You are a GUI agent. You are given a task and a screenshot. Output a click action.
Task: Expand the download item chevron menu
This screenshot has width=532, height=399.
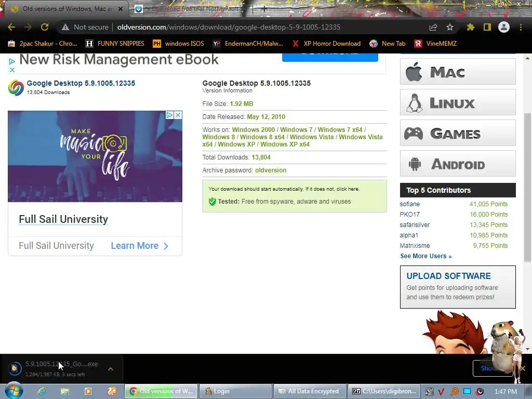click(x=111, y=369)
